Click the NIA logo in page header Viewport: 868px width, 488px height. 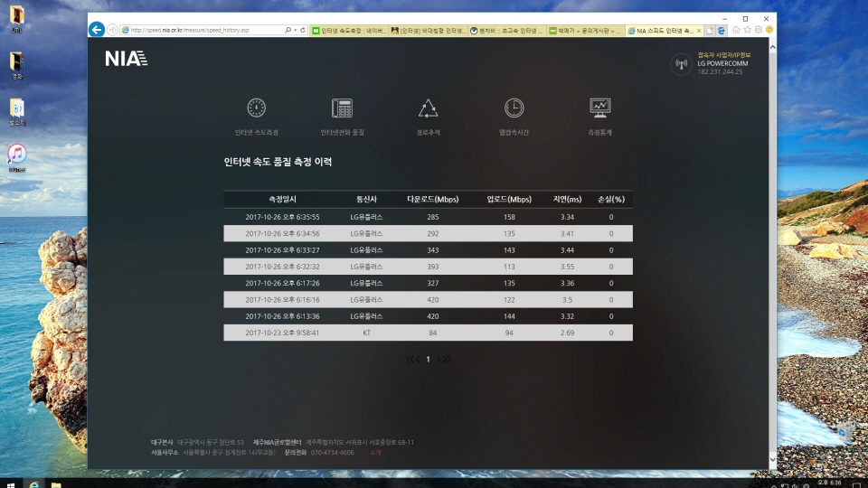(125, 59)
